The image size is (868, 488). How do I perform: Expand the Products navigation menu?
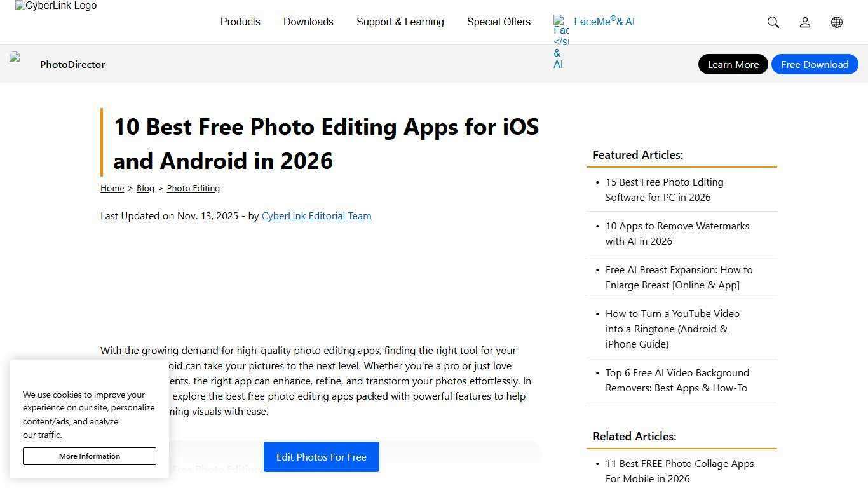pyautogui.click(x=240, y=22)
